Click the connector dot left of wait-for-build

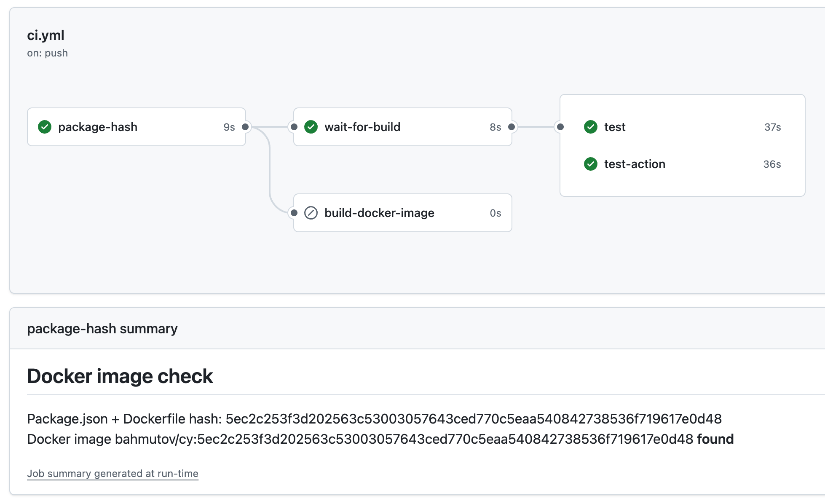point(293,126)
